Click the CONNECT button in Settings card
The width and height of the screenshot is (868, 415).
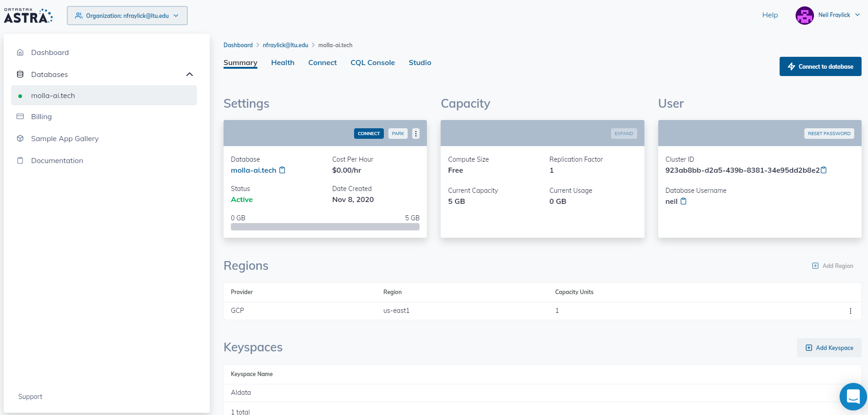[369, 133]
